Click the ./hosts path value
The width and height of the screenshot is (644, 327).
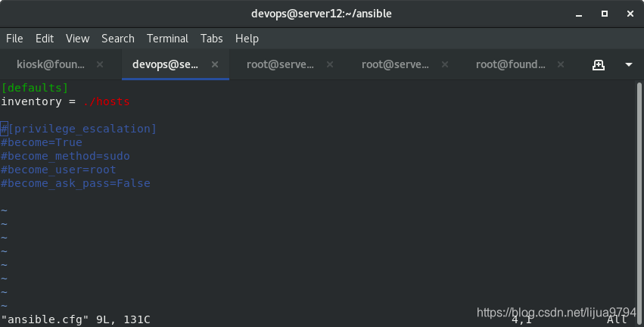[106, 101]
